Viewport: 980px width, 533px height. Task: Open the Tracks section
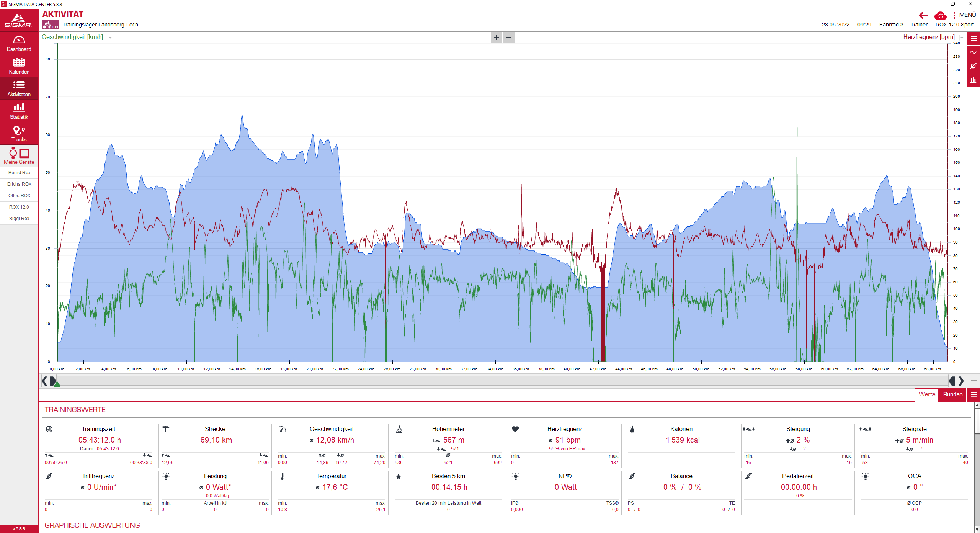click(19, 134)
